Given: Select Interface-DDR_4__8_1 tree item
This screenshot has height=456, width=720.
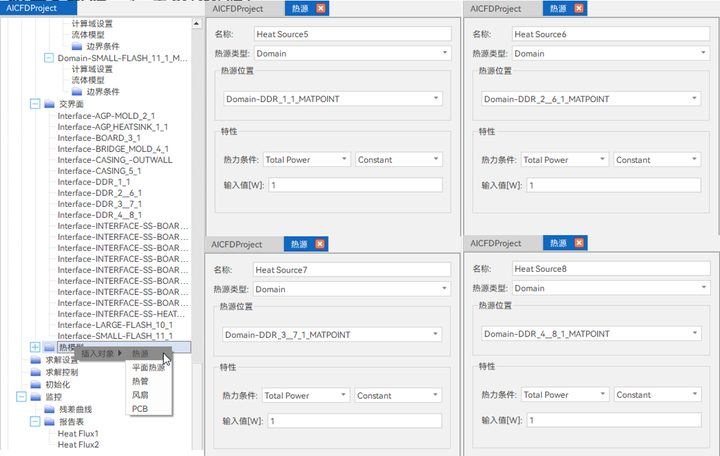Looking at the screenshot, I should coord(100,215).
